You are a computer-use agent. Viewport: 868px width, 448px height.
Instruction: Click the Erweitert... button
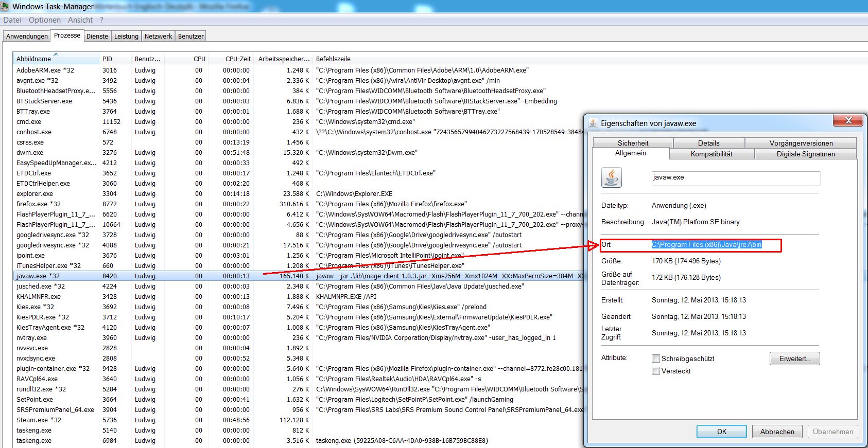click(795, 359)
